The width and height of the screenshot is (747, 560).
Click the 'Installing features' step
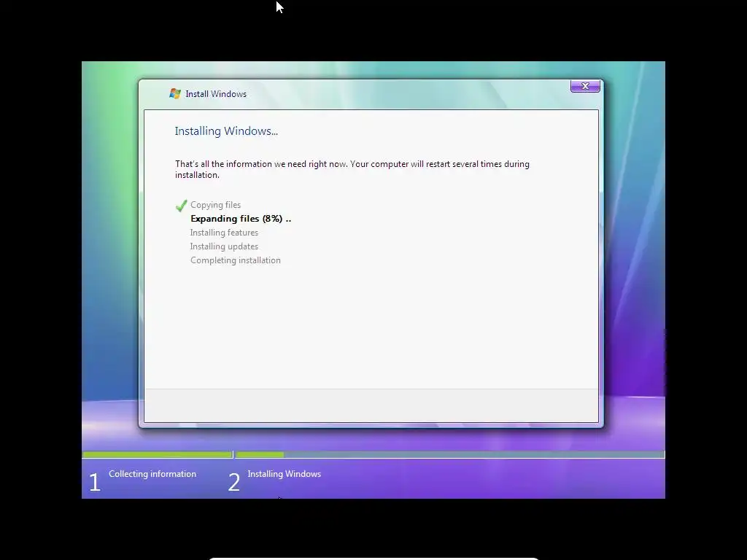(224, 233)
